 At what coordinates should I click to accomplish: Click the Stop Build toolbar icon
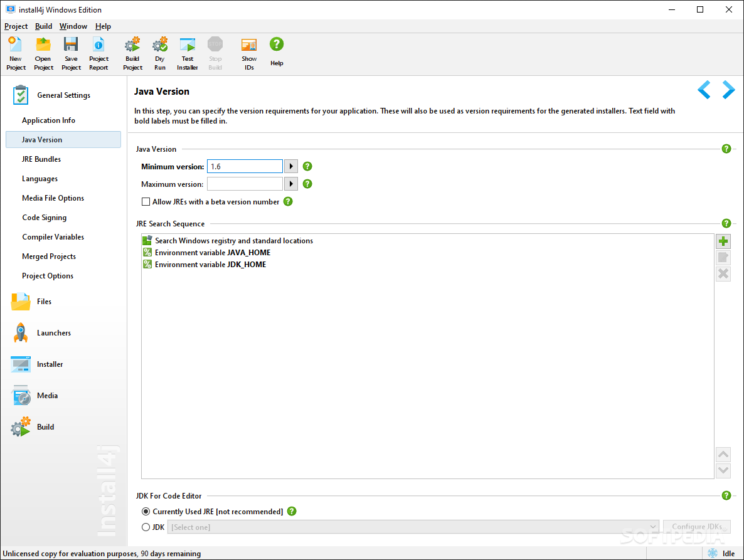pyautogui.click(x=215, y=53)
